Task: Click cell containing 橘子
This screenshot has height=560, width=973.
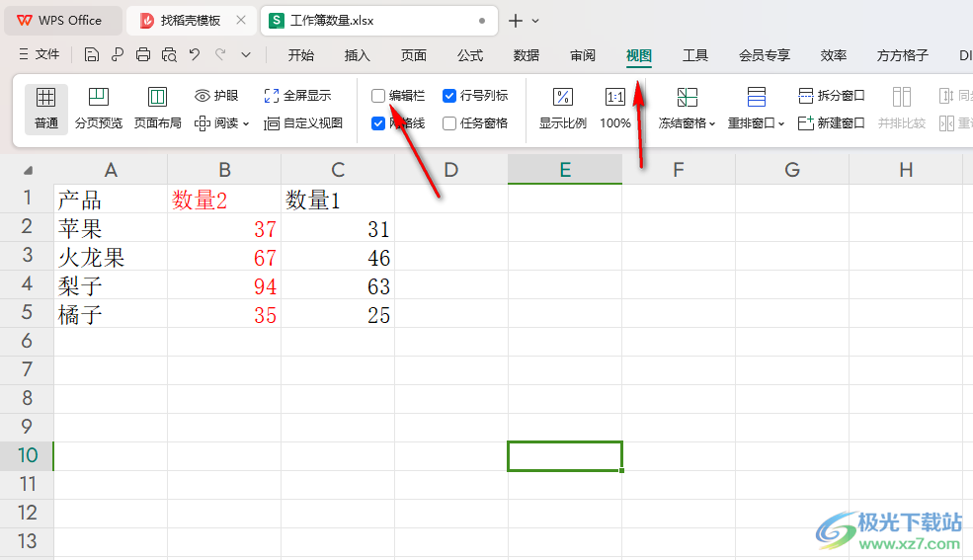Action: [x=111, y=313]
